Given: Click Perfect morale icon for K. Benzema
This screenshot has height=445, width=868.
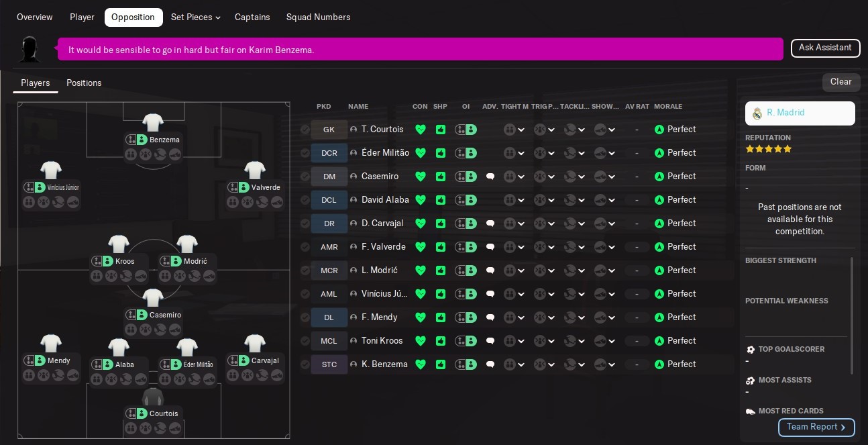Looking at the screenshot, I should (x=659, y=364).
